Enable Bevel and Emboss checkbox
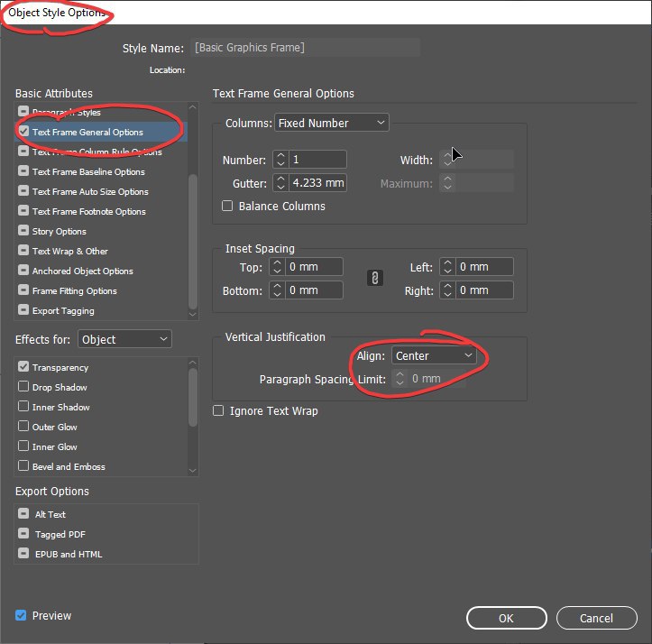652x644 pixels. click(23, 465)
